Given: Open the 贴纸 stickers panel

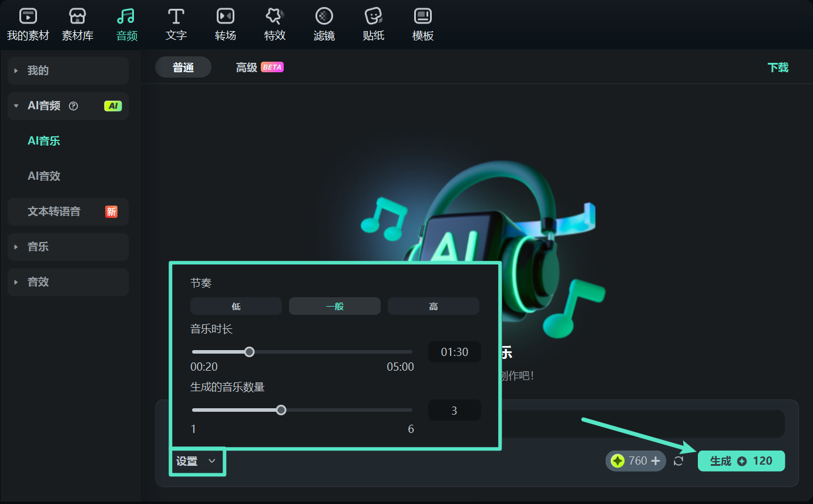Looking at the screenshot, I should point(373,22).
